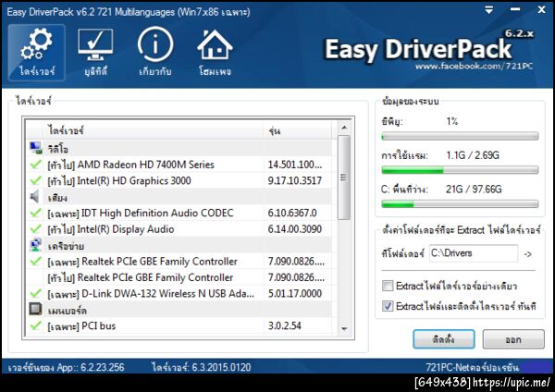Uncheck Intel(R) Display Audio driver
The width and height of the screenshot is (555, 392).
tap(35, 229)
